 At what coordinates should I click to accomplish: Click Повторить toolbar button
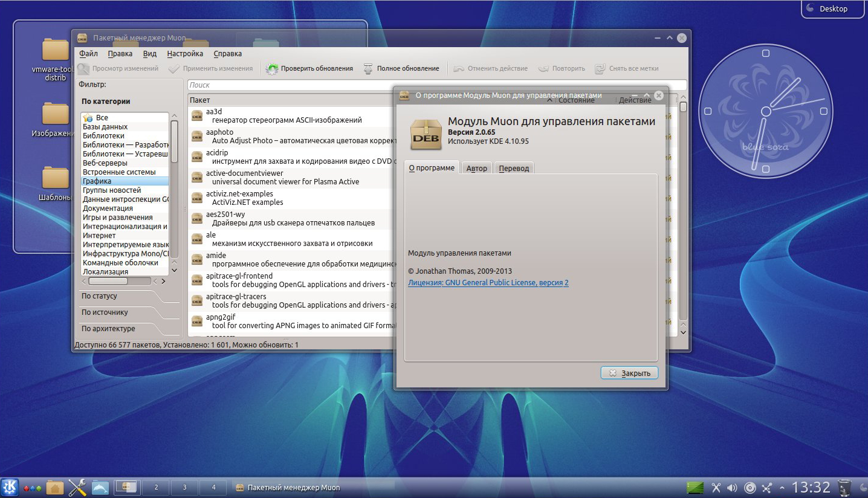coord(561,69)
